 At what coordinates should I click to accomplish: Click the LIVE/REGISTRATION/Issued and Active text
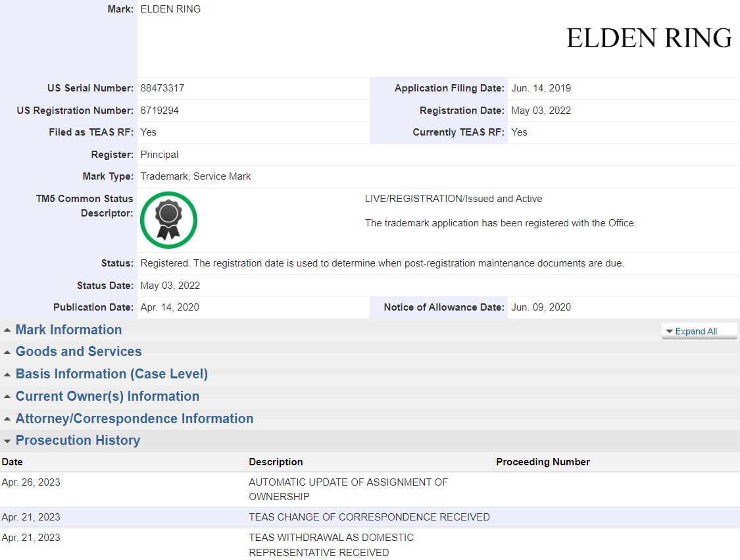click(x=453, y=199)
